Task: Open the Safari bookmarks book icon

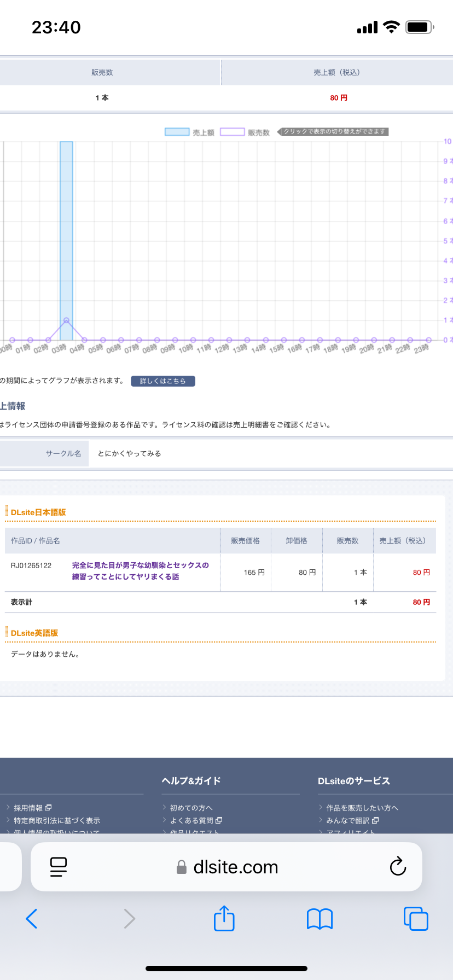Action: pyautogui.click(x=320, y=919)
